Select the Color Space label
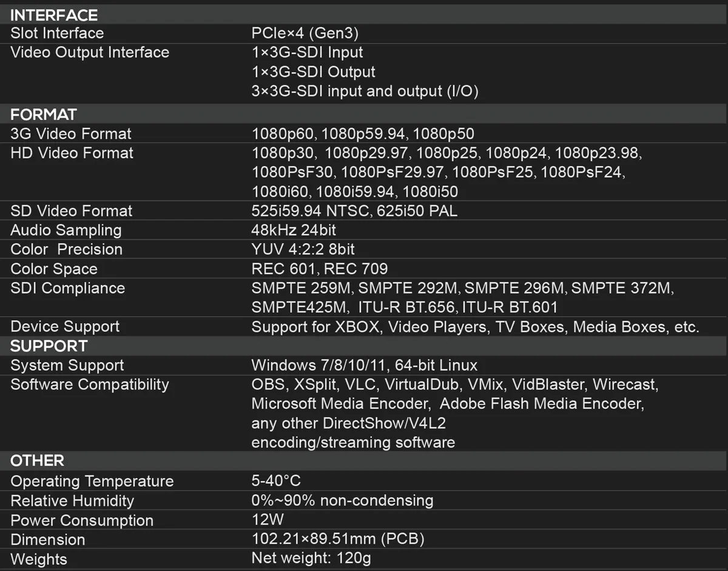 (54, 269)
